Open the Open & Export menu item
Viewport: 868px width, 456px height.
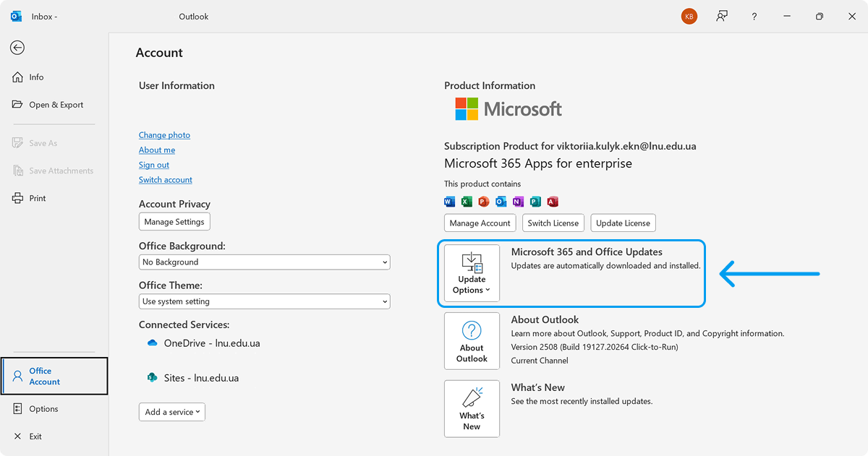(56, 105)
